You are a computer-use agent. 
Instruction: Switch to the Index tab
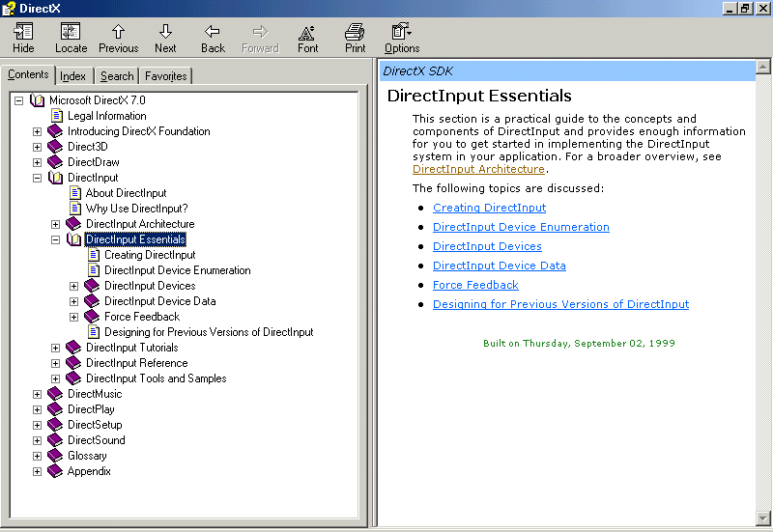tap(72, 76)
